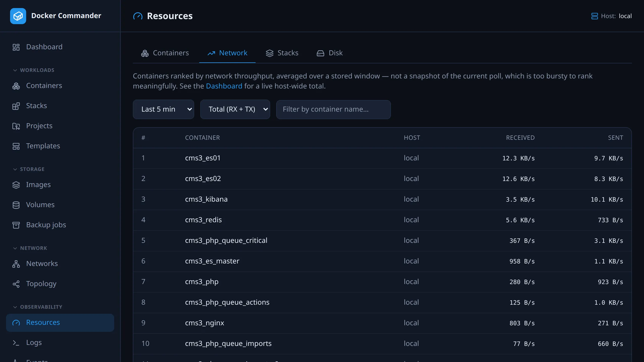Click the SENT column header
The height and width of the screenshot is (362, 644).
(615, 138)
